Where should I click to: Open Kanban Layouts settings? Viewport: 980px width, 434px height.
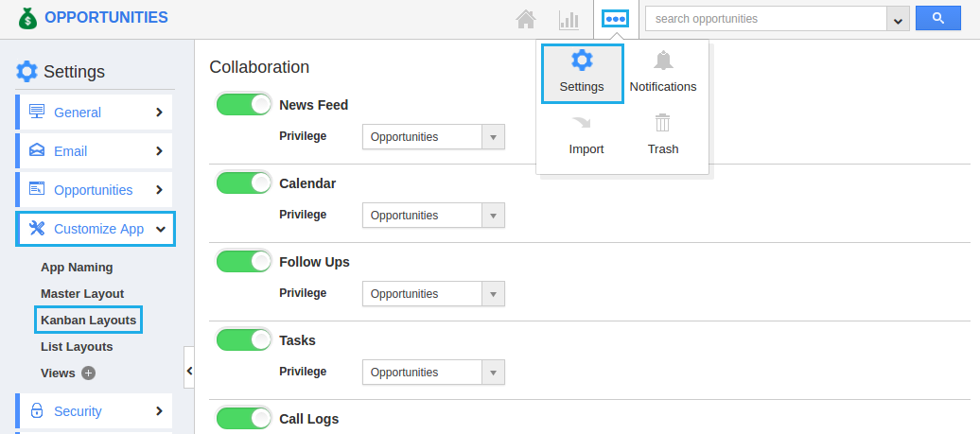89,320
